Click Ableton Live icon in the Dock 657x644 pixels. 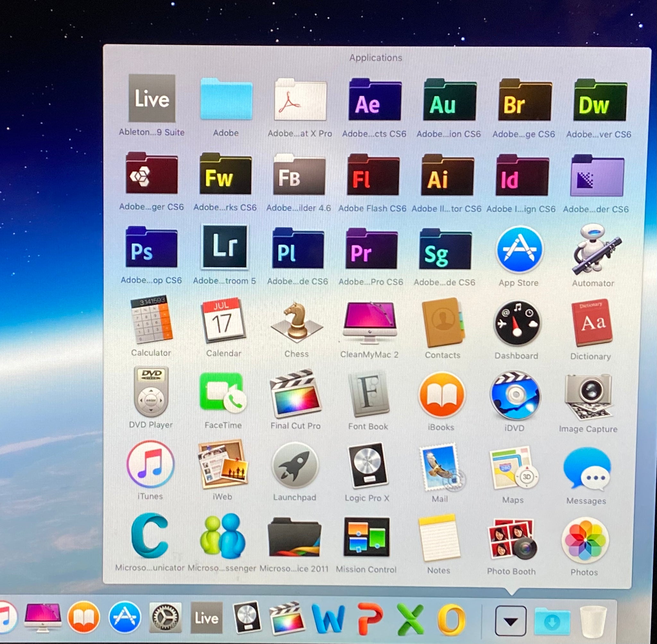(207, 618)
